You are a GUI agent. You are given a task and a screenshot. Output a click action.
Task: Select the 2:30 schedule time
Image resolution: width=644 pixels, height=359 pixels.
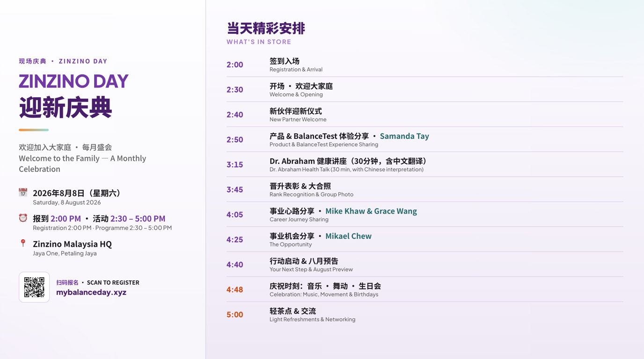[x=235, y=90]
